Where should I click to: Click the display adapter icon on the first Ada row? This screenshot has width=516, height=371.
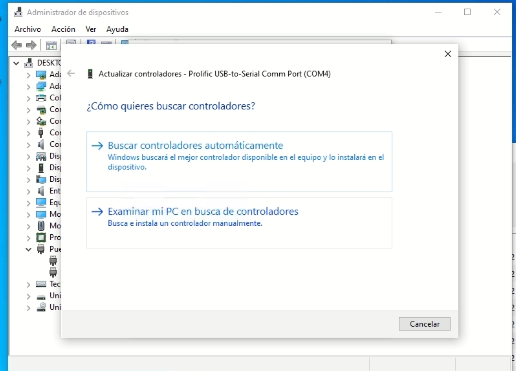point(41,75)
